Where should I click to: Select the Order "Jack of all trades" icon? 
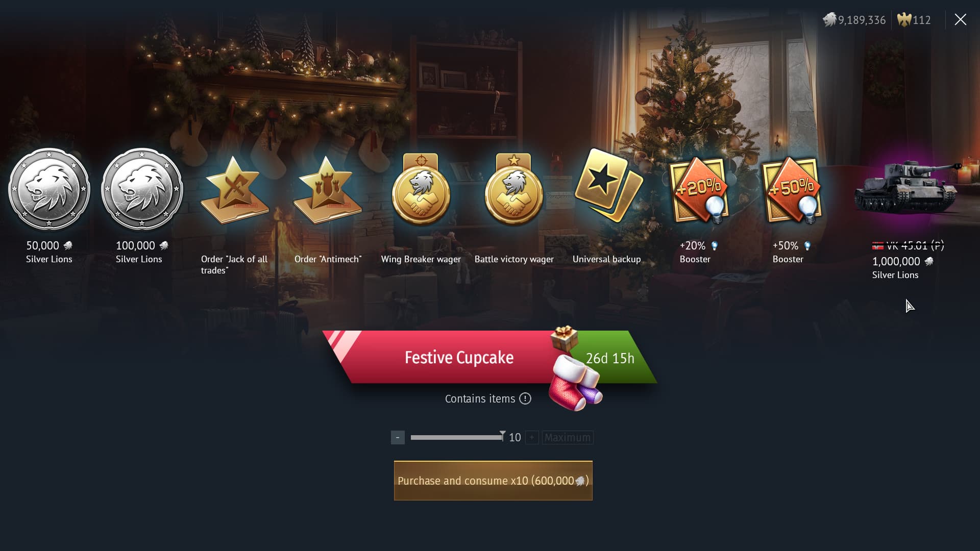pos(234,190)
